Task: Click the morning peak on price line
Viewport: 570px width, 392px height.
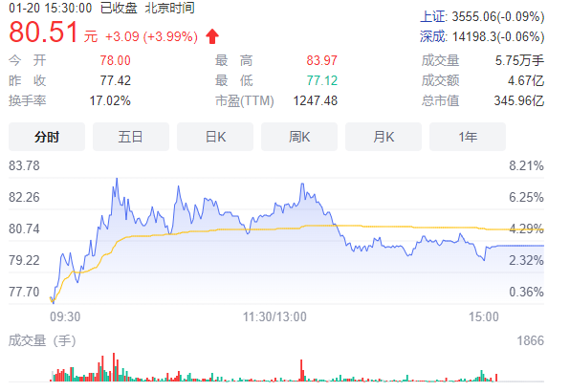Action: point(117,179)
